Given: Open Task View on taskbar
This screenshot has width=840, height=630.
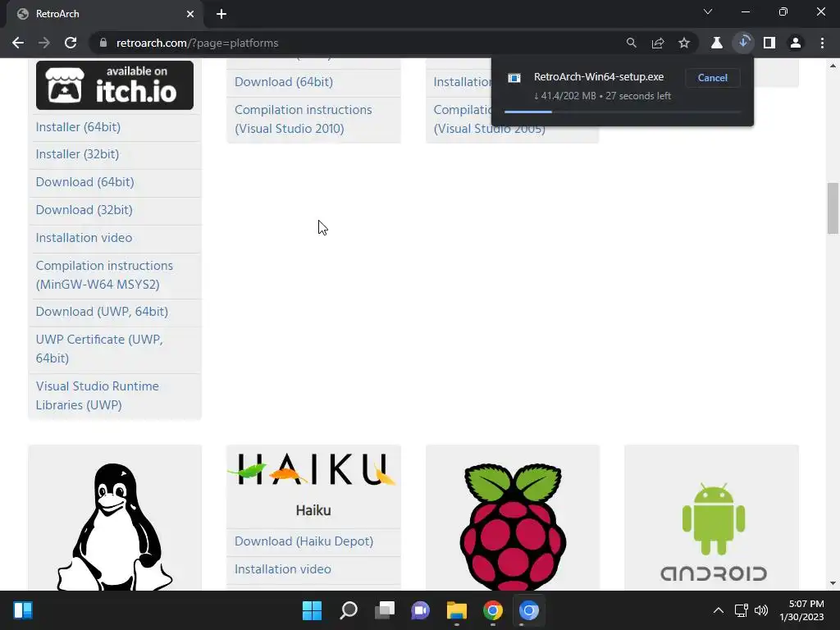Looking at the screenshot, I should point(384,610).
